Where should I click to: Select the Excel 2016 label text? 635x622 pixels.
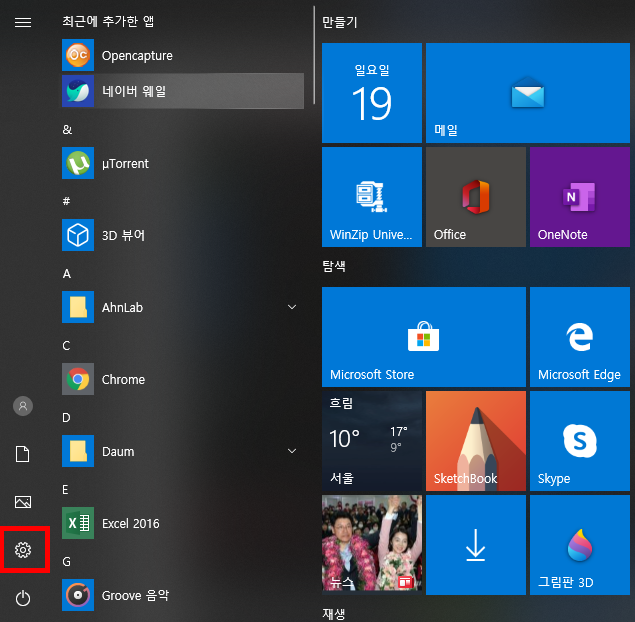(x=131, y=524)
